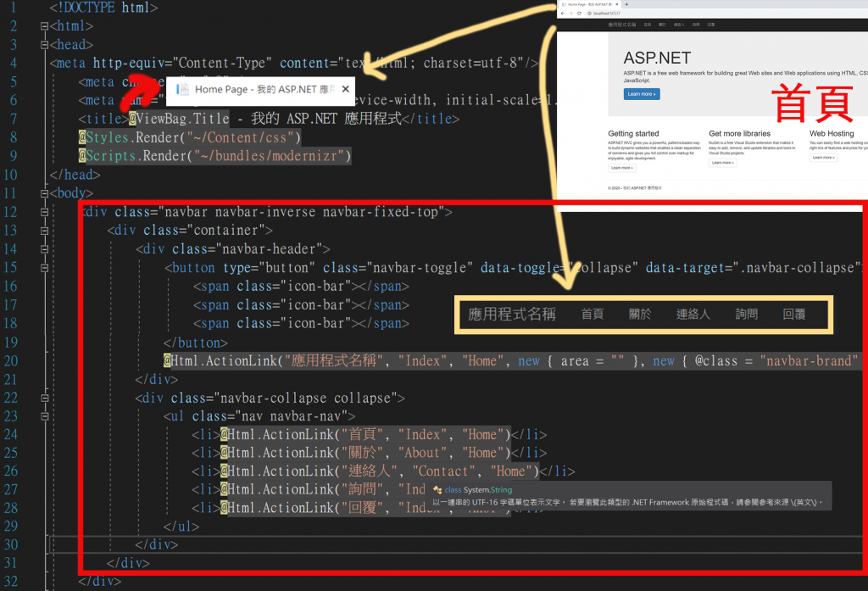Click the 'Get more libraries' heading in the browser
This screenshot has width=868, height=591.
pyautogui.click(x=739, y=133)
